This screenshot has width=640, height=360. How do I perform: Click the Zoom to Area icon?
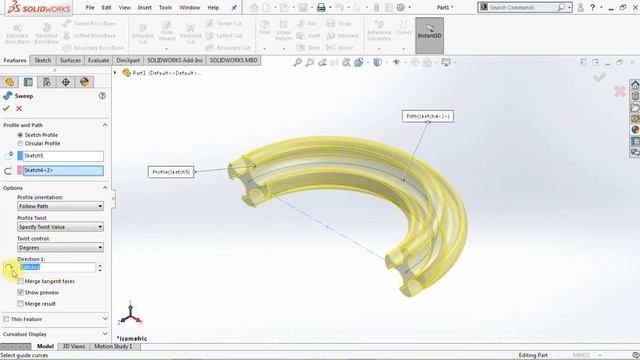(x=310, y=62)
